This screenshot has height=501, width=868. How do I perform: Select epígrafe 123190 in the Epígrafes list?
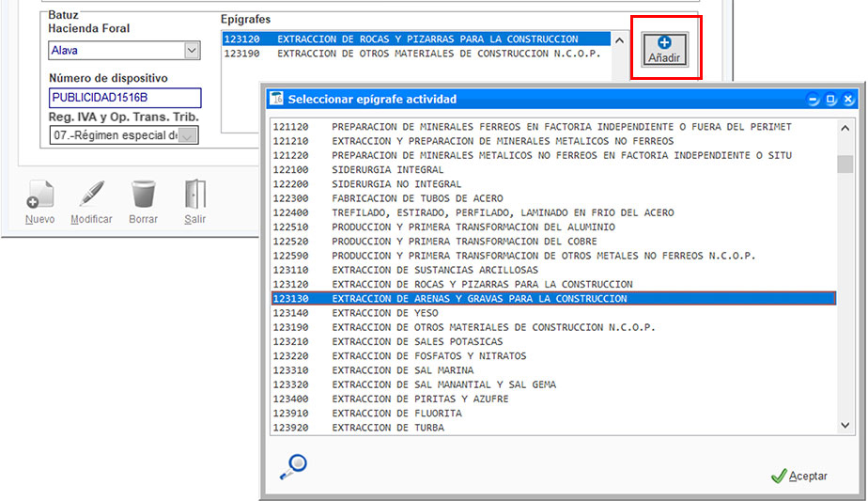point(416,54)
